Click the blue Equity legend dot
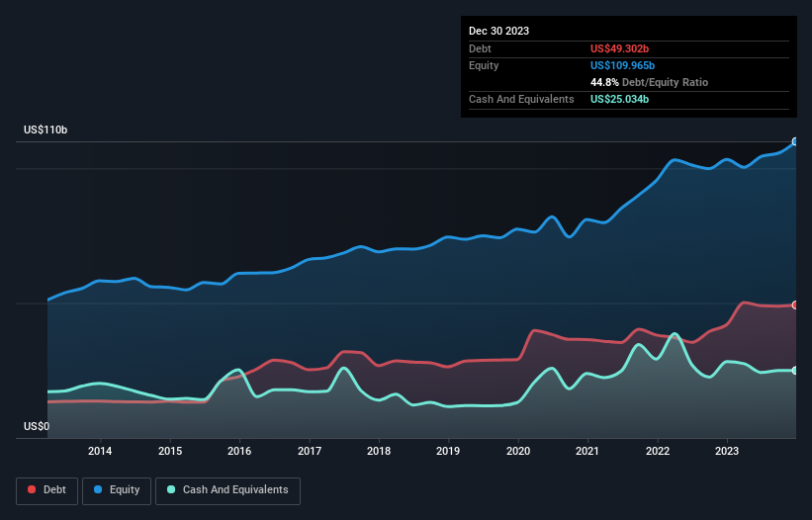Viewport: 812px width, 520px height. tap(98, 489)
